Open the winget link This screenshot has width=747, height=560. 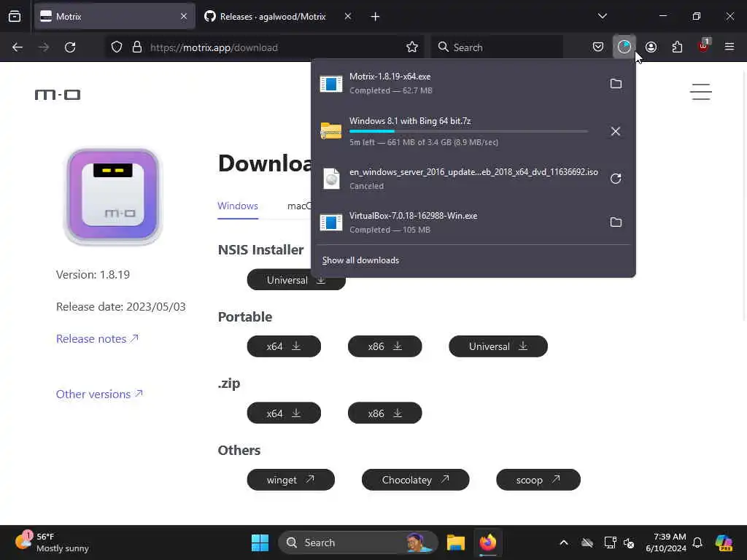[x=290, y=480]
